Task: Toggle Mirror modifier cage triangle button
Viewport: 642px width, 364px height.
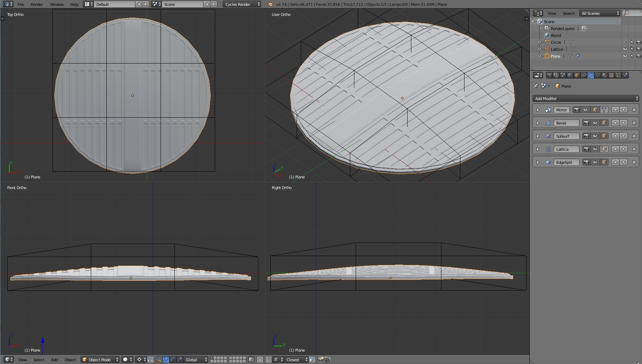Action: 604,110
